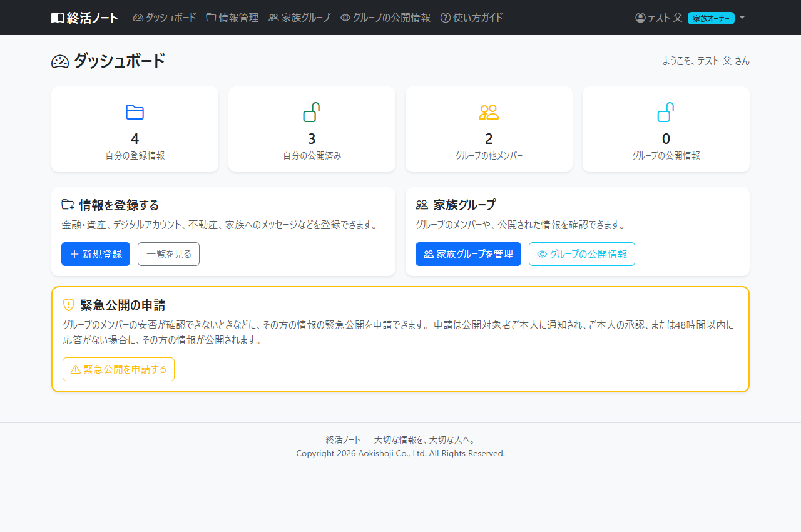
Task: Click the 一覧を見る button
Action: (x=168, y=254)
